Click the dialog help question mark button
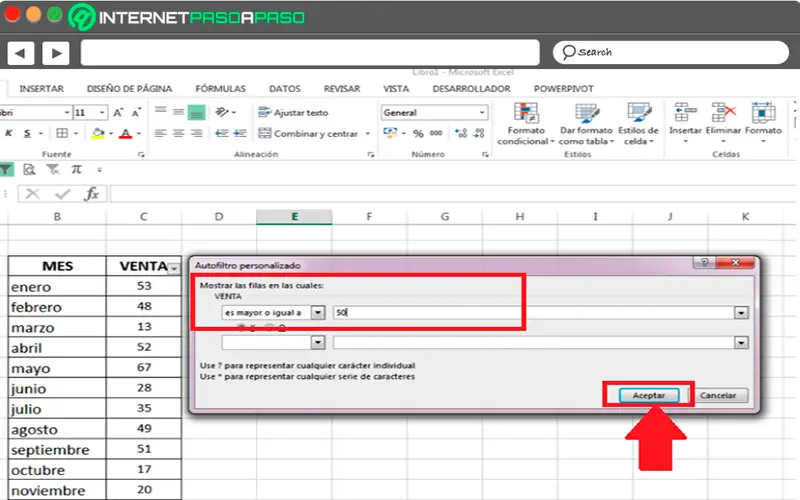 (x=705, y=262)
